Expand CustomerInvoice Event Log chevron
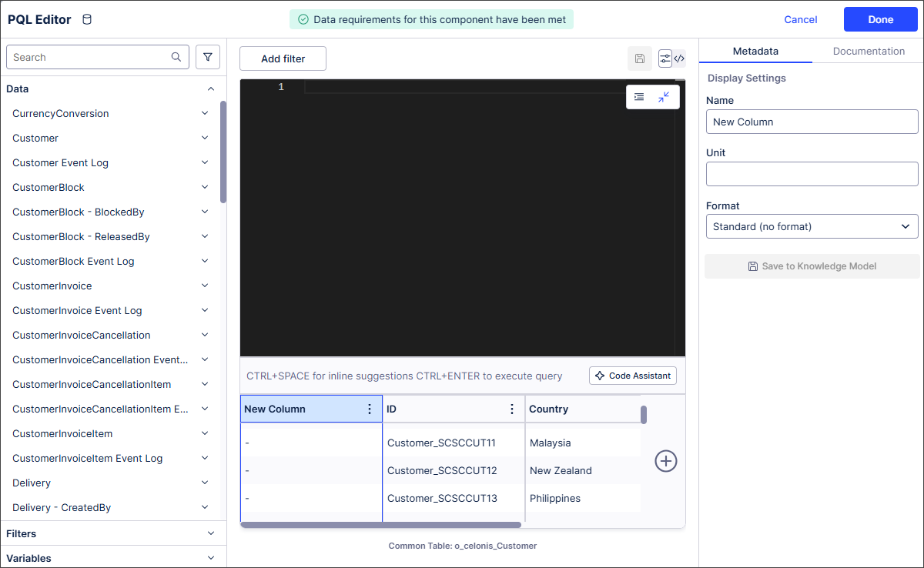924x568 pixels. click(205, 310)
